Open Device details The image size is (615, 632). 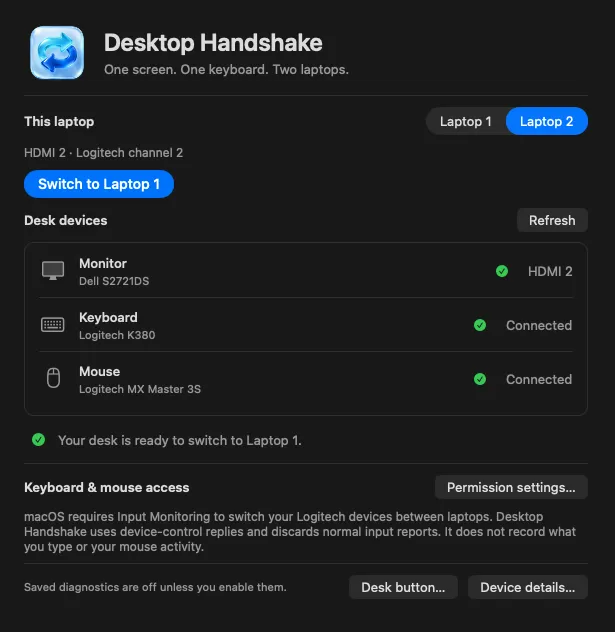[528, 587]
